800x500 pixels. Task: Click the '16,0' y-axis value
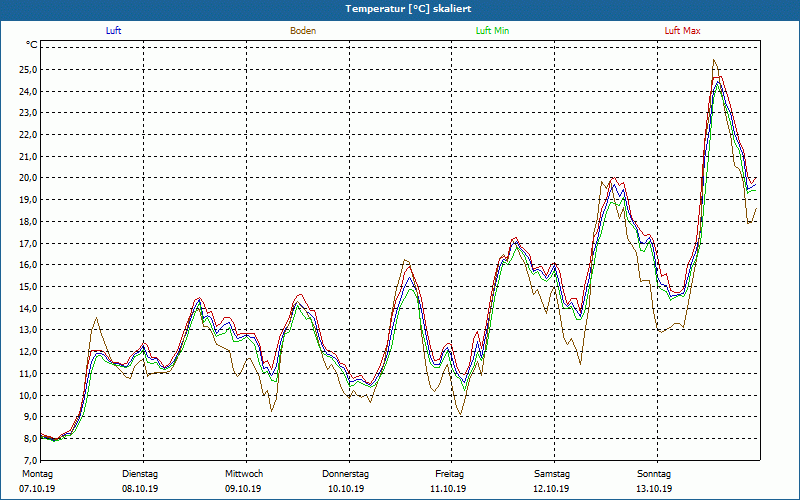point(28,265)
